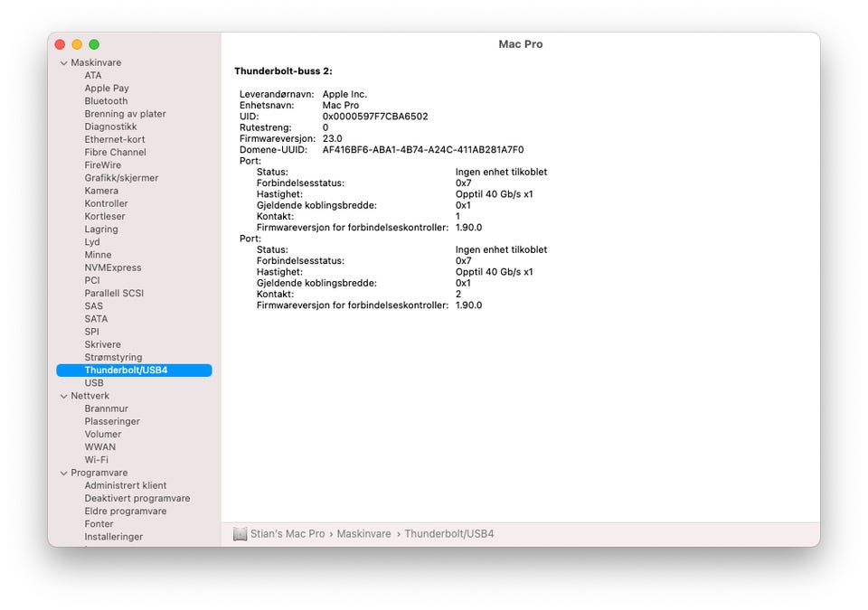Select Plasseringer entry
The width and height of the screenshot is (868, 610).
pyautogui.click(x=112, y=421)
